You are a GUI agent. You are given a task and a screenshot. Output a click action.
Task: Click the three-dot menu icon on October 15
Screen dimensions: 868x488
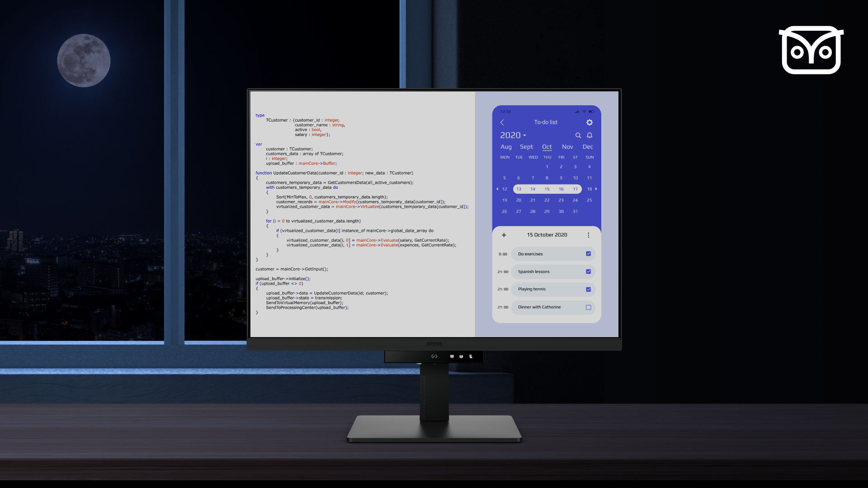pos(588,235)
